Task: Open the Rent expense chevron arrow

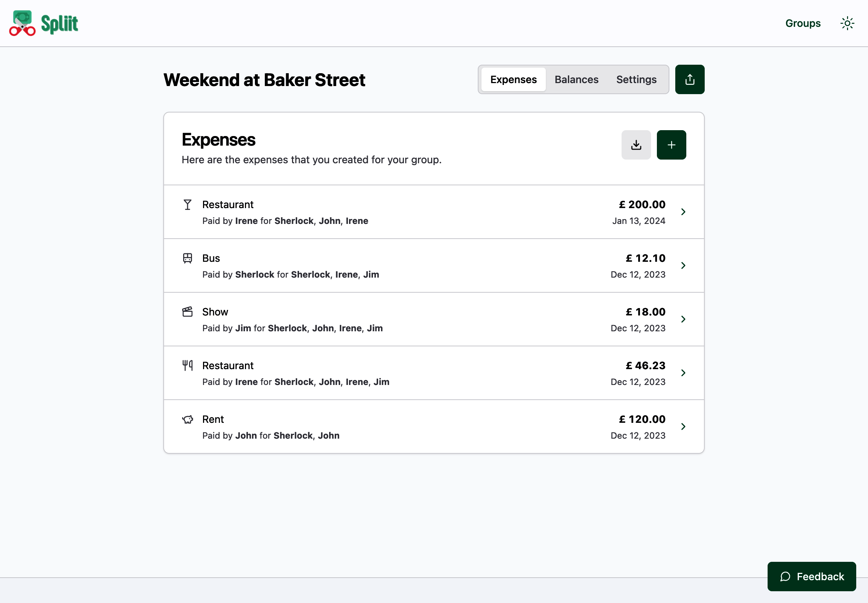Action: (x=683, y=427)
